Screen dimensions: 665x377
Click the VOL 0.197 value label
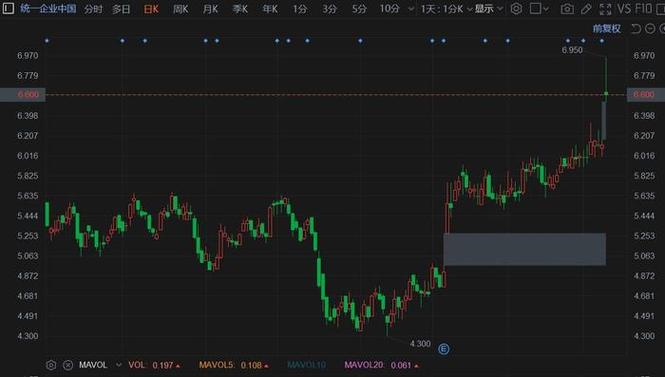154,365
